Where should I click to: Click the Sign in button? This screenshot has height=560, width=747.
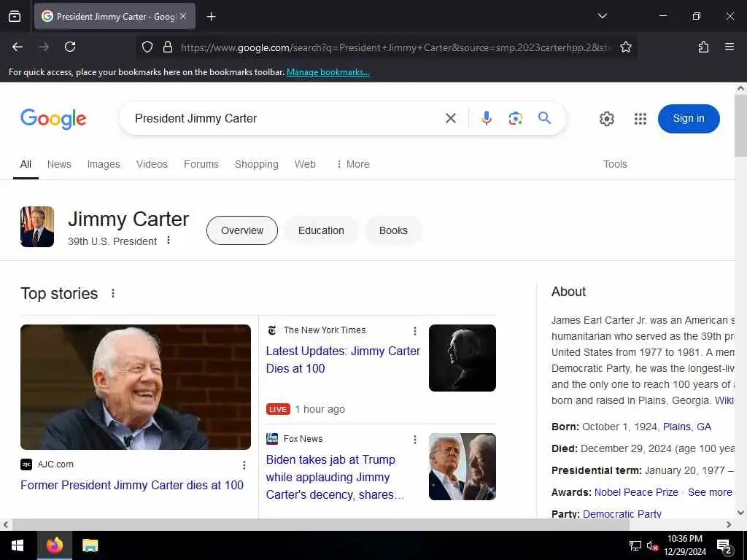pos(689,119)
